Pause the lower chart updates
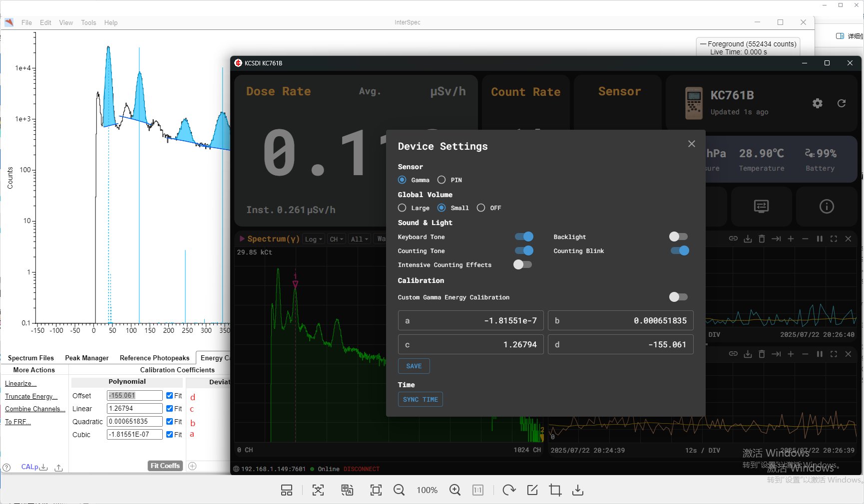Screen dimensions: 864x504 [820, 353]
